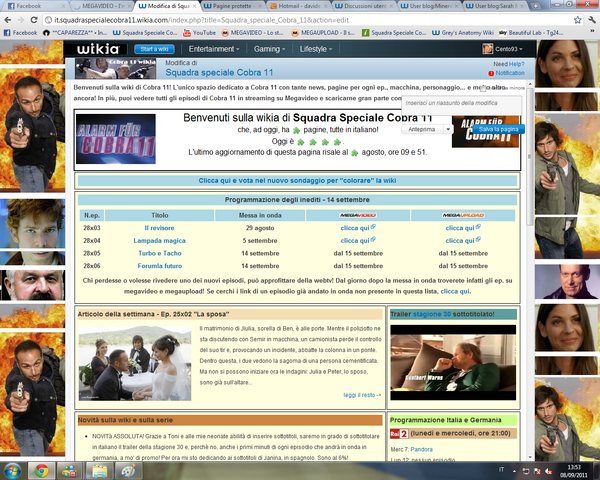Open the Cento93 account dropdown
The width and height of the screenshot is (600, 480).
click(x=503, y=49)
